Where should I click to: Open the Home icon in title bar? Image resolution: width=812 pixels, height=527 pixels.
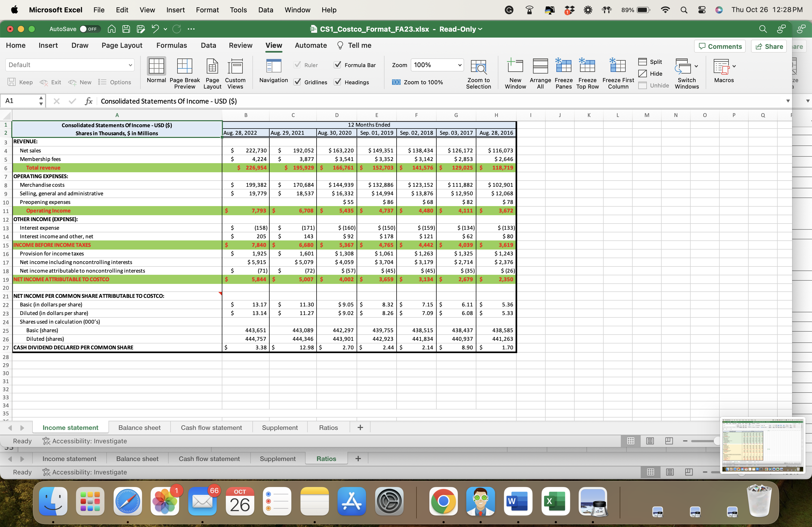(x=111, y=29)
